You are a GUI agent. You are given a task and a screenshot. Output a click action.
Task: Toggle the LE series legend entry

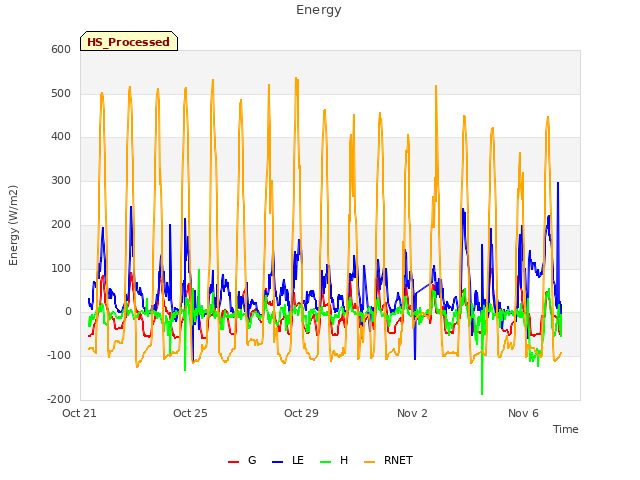pos(288,460)
